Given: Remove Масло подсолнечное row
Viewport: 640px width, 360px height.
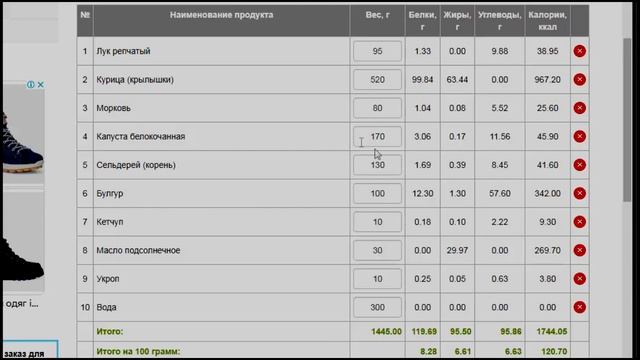Looking at the screenshot, I should coord(580,250).
